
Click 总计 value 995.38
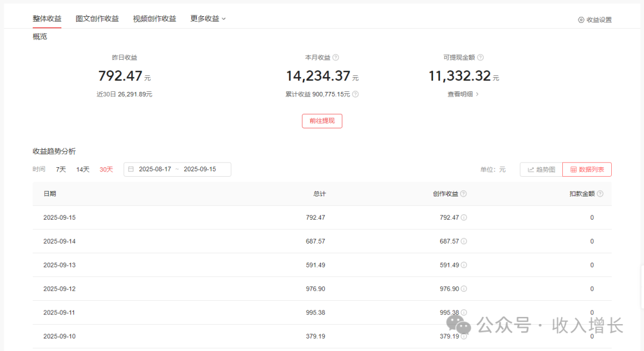[315, 313]
